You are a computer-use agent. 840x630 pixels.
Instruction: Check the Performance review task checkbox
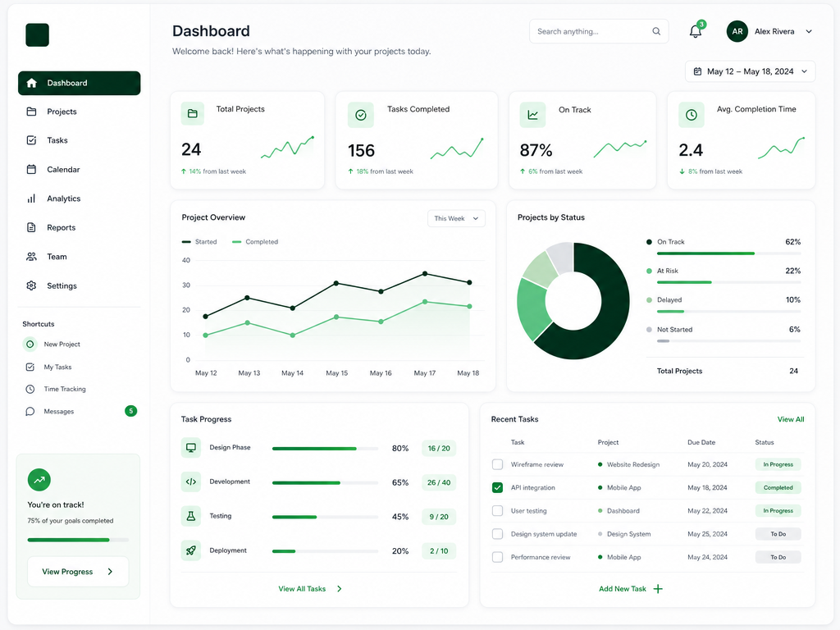(x=497, y=557)
